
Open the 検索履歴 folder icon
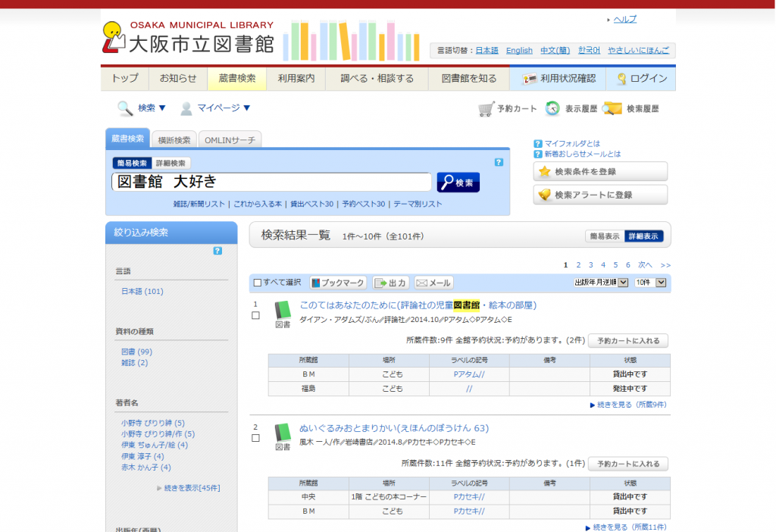[613, 108]
